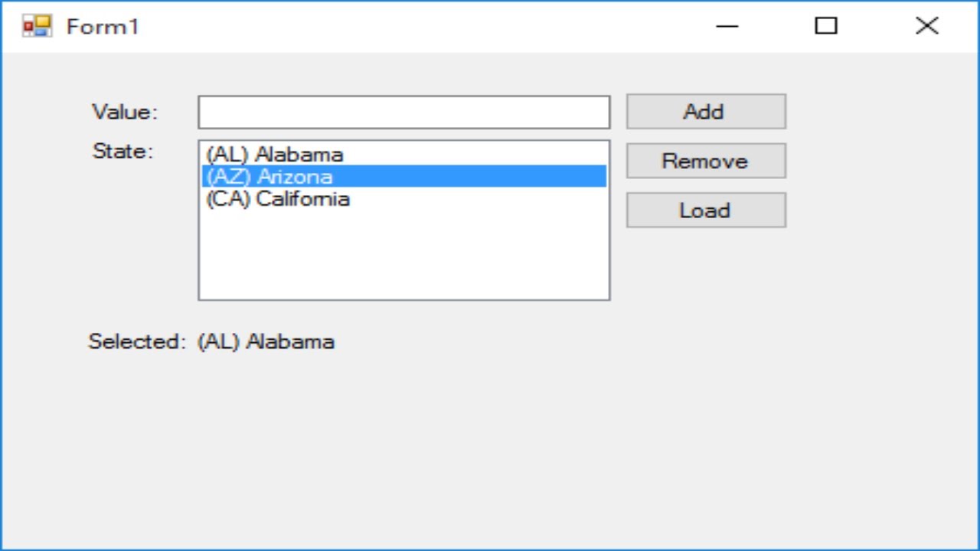Click the (AL) Alabama text beside Selected
980x551 pixels.
(x=266, y=341)
